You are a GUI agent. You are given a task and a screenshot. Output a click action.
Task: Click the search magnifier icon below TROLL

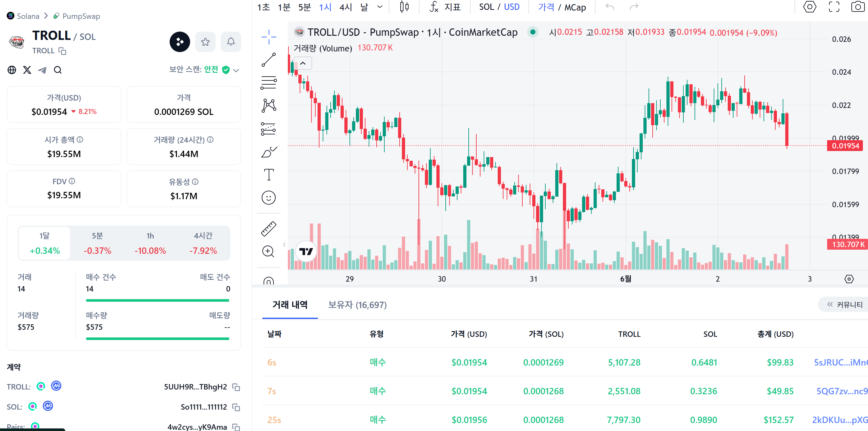[x=58, y=70]
